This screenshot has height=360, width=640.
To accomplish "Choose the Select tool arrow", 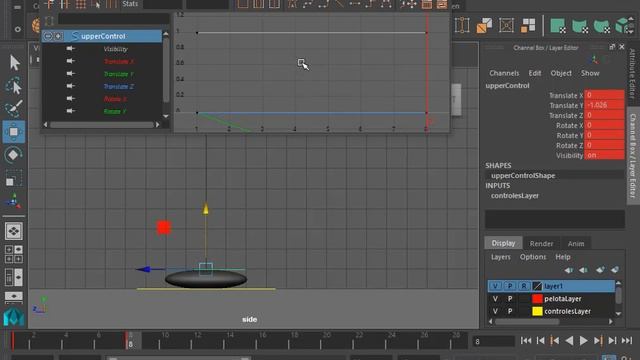I will coord(14,63).
